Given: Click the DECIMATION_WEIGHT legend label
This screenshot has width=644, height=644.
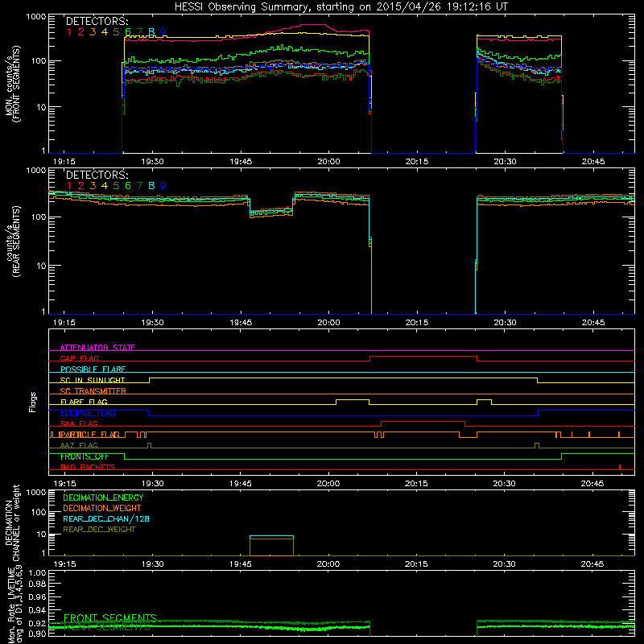Looking at the screenshot, I should 102,508.
